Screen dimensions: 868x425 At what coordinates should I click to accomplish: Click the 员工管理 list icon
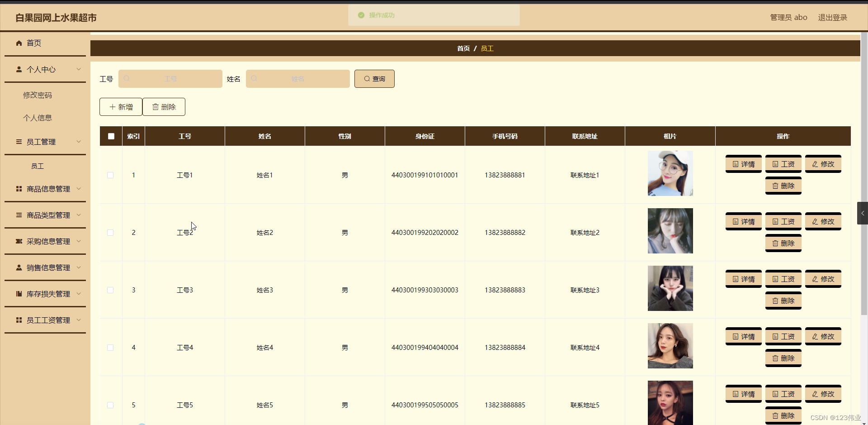pyautogui.click(x=19, y=142)
